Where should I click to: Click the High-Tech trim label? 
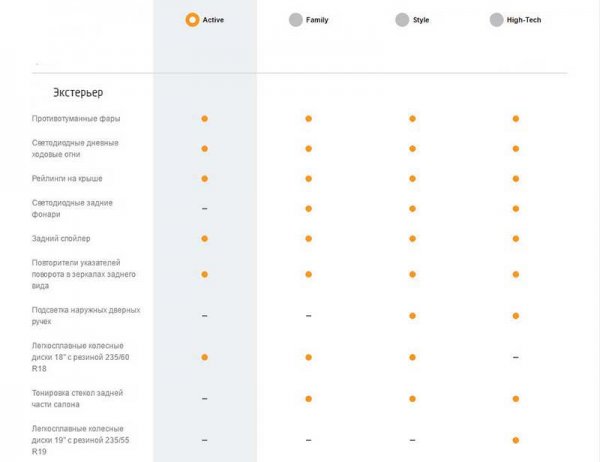(524, 20)
